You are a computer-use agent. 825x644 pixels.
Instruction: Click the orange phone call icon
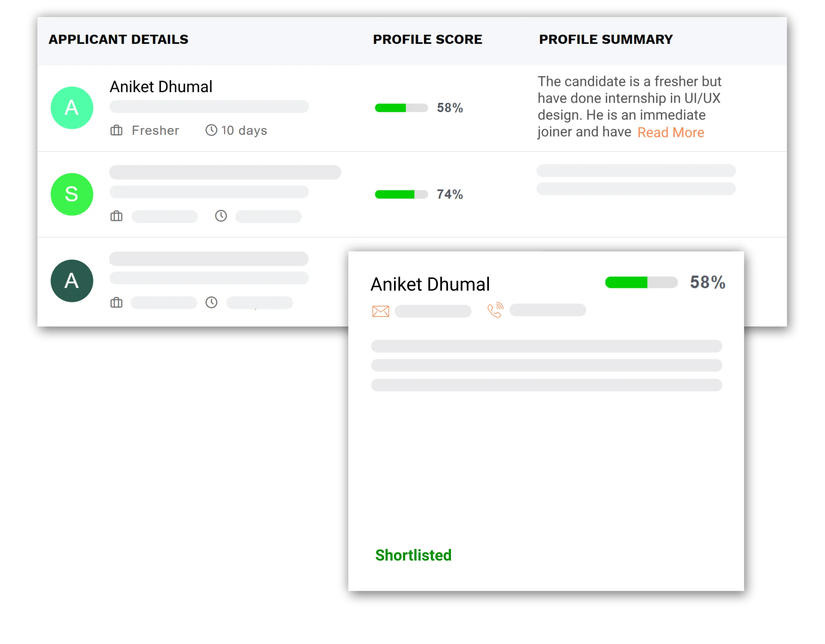tap(495, 310)
